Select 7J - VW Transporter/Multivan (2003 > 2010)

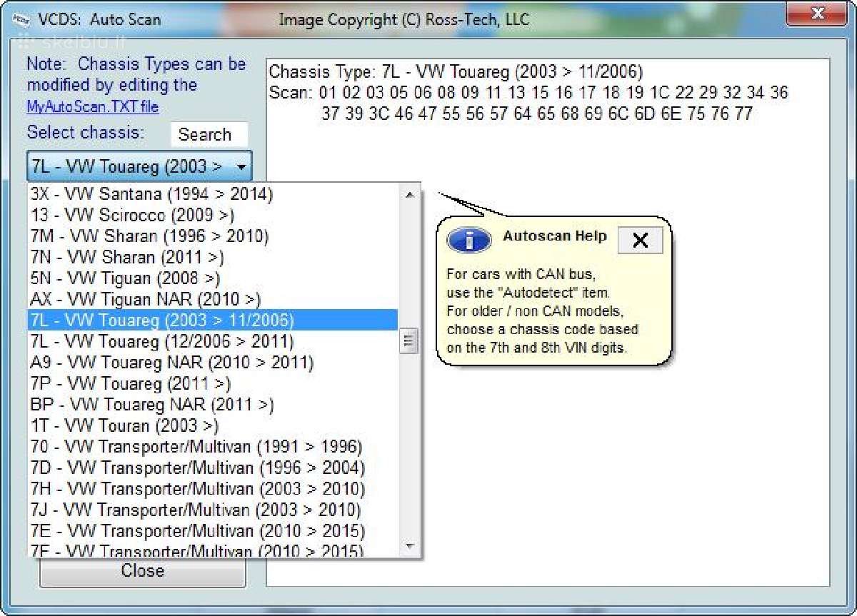click(213, 510)
